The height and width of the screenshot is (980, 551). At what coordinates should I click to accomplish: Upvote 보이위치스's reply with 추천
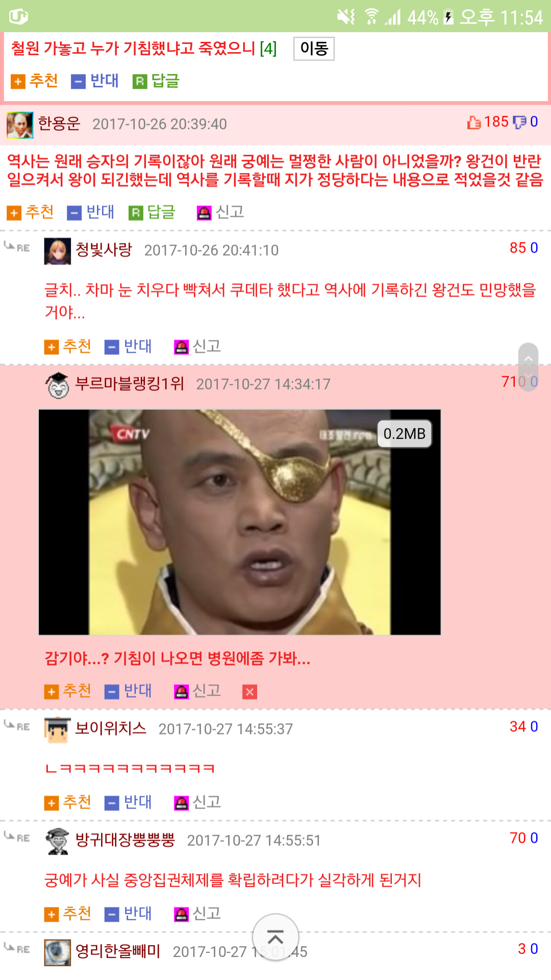pyautogui.click(x=68, y=802)
